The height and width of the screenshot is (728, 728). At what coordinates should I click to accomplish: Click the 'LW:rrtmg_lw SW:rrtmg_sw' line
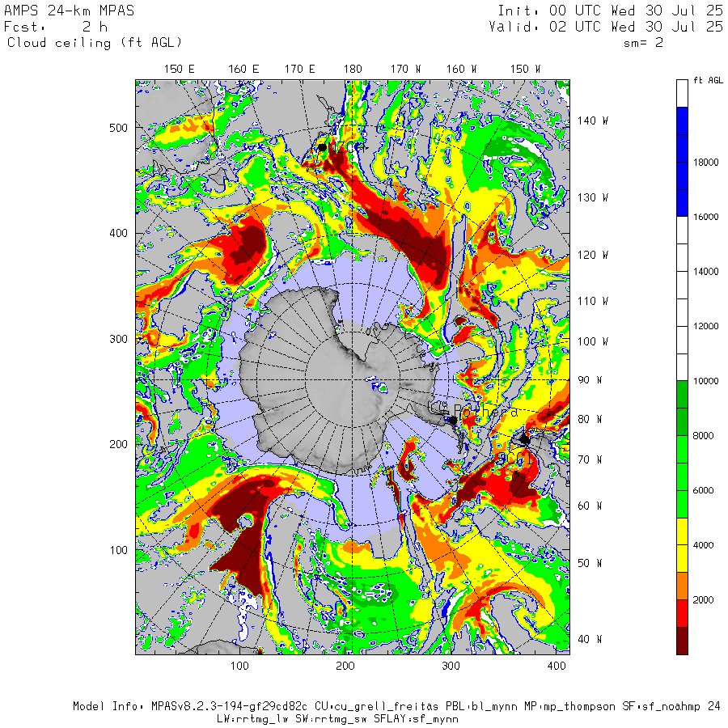pyautogui.click(x=338, y=719)
